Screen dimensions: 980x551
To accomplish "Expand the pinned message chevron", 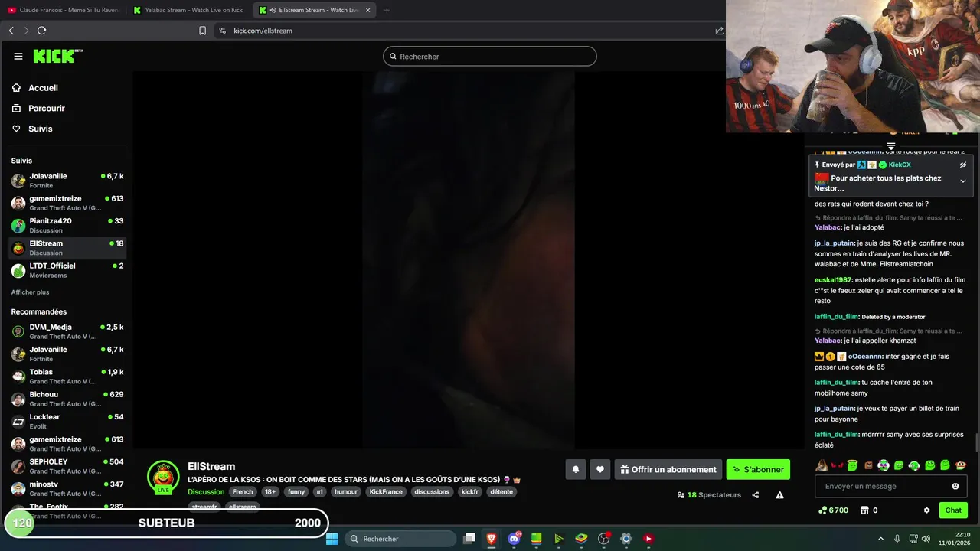I will 962,181.
